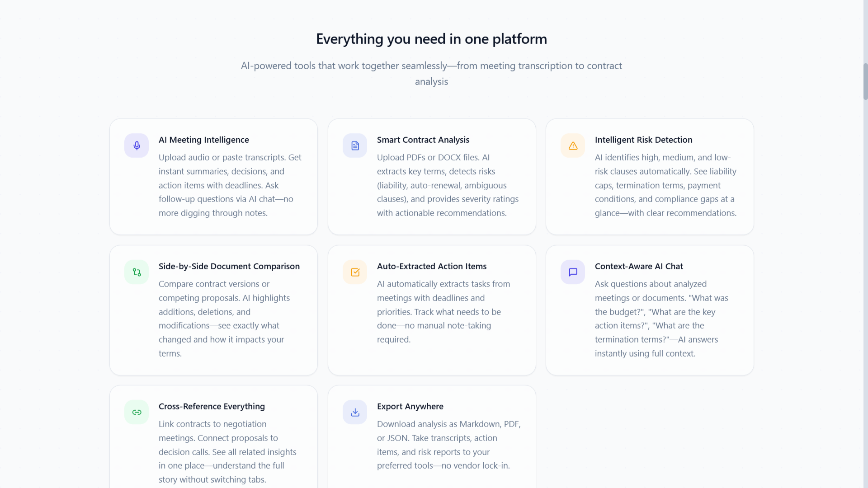Screen dimensions: 868x488
Task: Click the warning triangle Risk Detection icon
Action: [573, 145]
